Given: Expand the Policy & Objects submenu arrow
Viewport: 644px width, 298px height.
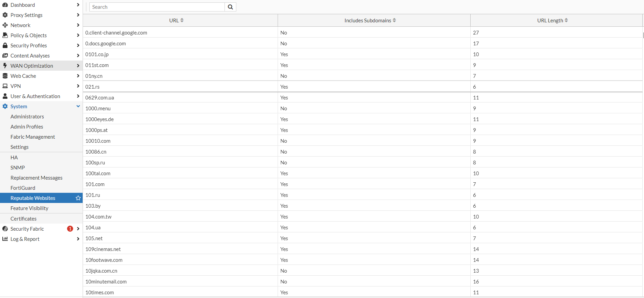Looking at the screenshot, I should click(78, 35).
